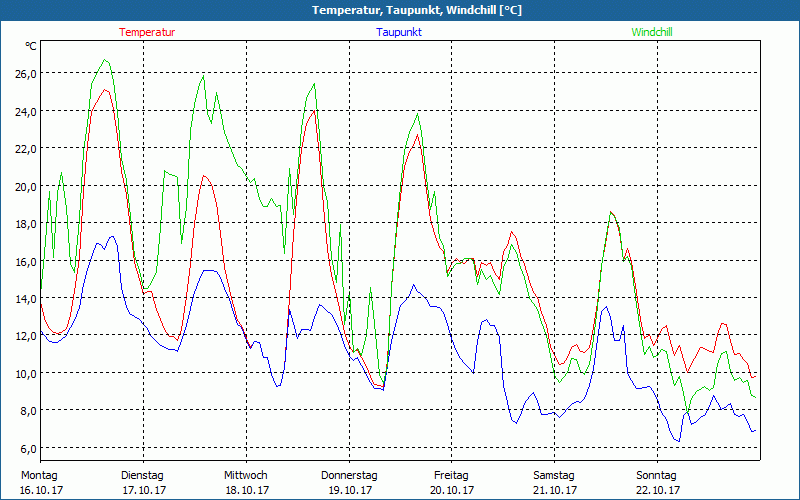
Task: Click the blue Taupunkt legend label
Action: (399, 32)
